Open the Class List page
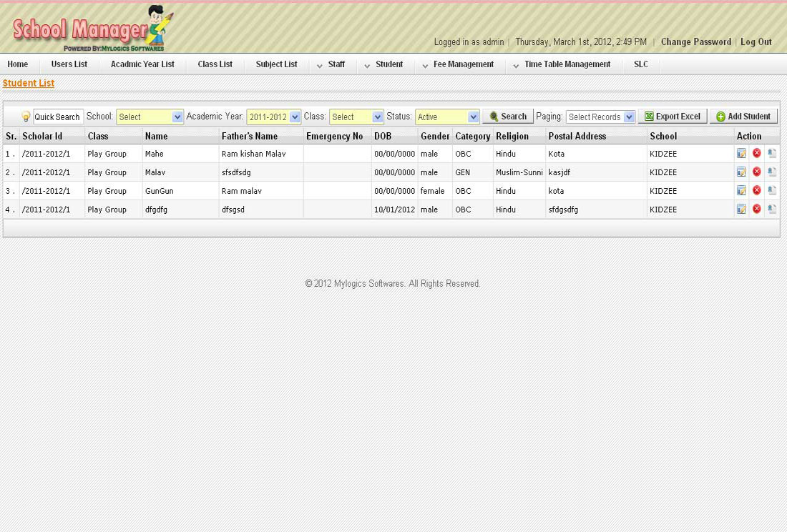The height and width of the screenshot is (532, 787). click(215, 64)
